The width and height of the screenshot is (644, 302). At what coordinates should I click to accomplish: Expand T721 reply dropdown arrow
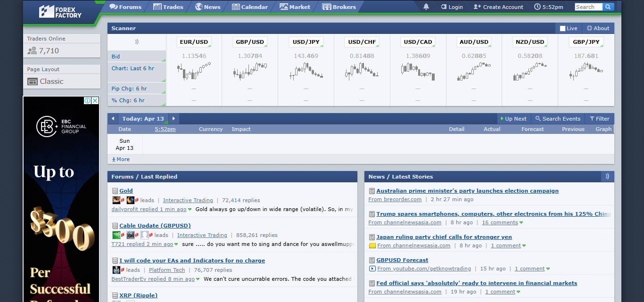[176, 244]
